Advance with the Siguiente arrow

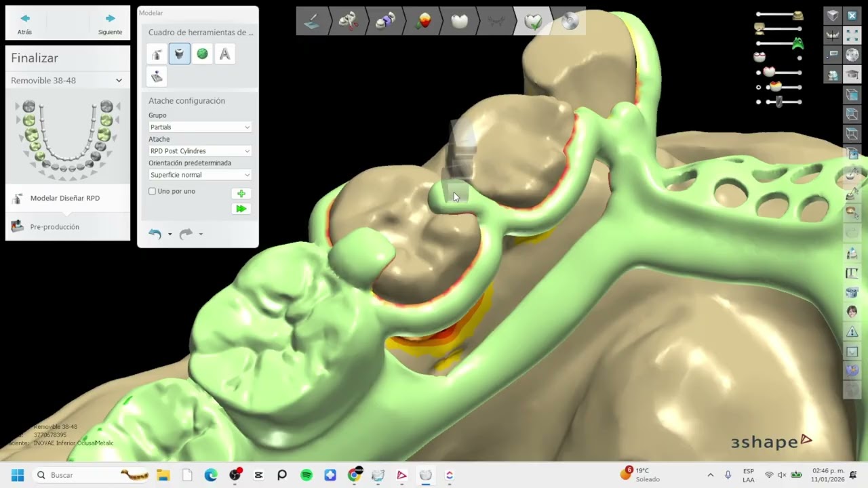pos(110,23)
